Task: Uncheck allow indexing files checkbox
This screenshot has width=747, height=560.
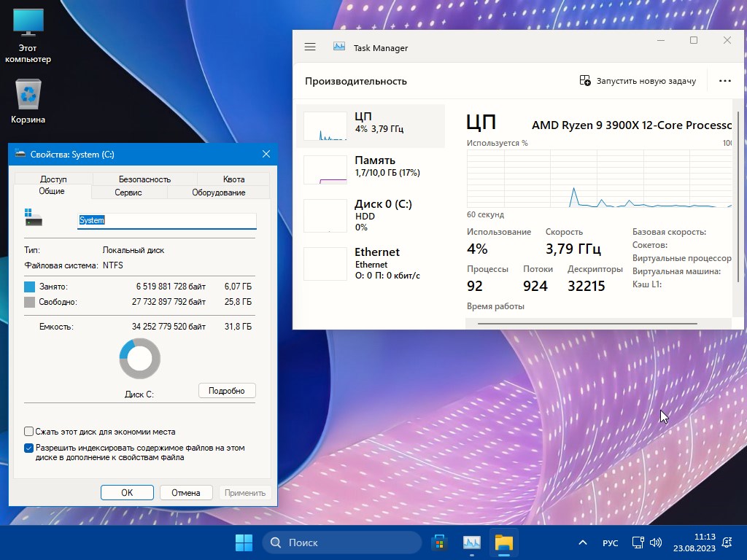Action: pyautogui.click(x=28, y=448)
